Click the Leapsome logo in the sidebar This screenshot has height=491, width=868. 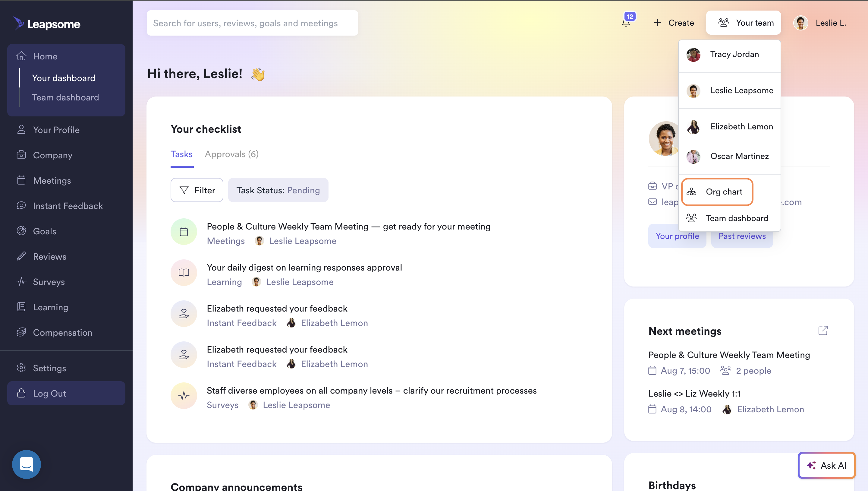(x=47, y=24)
